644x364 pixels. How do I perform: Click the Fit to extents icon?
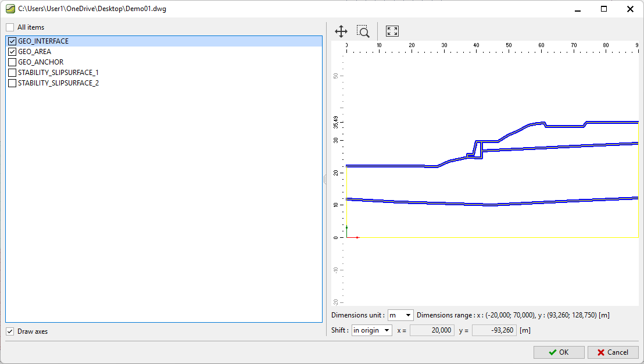coord(392,31)
